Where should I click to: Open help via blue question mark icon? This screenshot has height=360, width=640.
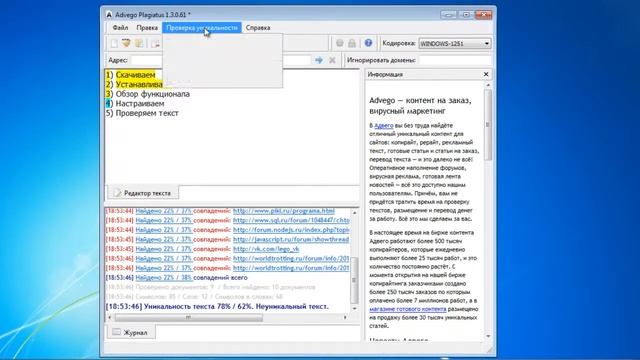pos(368,43)
